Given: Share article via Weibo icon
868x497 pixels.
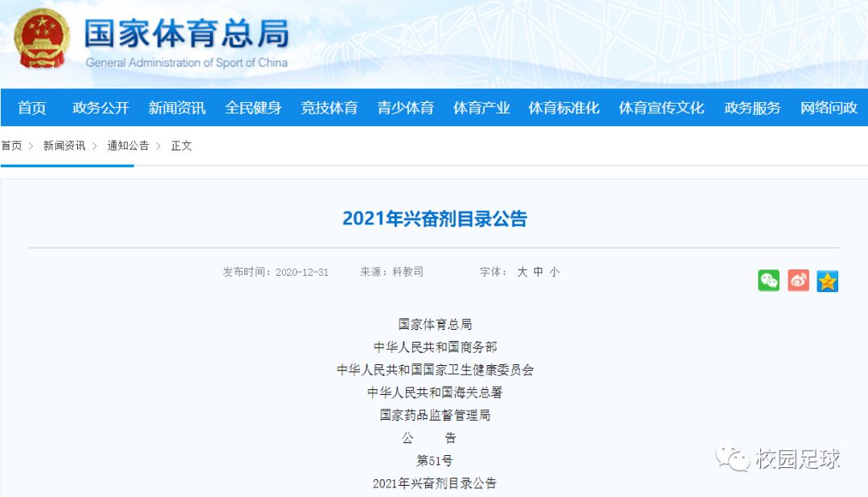Looking at the screenshot, I should point(798,280).
